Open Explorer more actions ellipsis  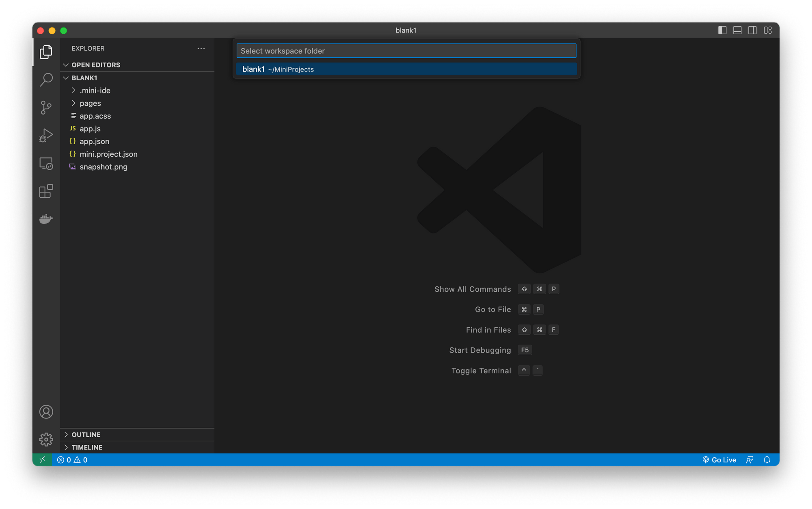click(x=201, y=48)
